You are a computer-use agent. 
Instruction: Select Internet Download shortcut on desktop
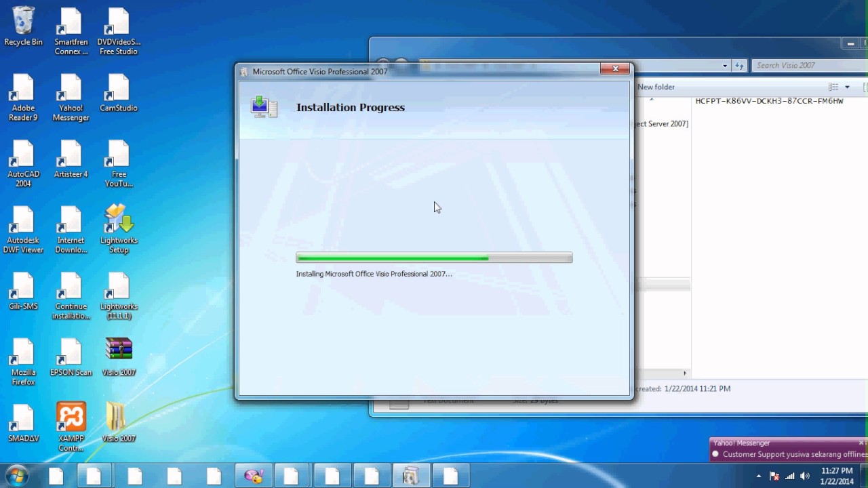(71, 230)
